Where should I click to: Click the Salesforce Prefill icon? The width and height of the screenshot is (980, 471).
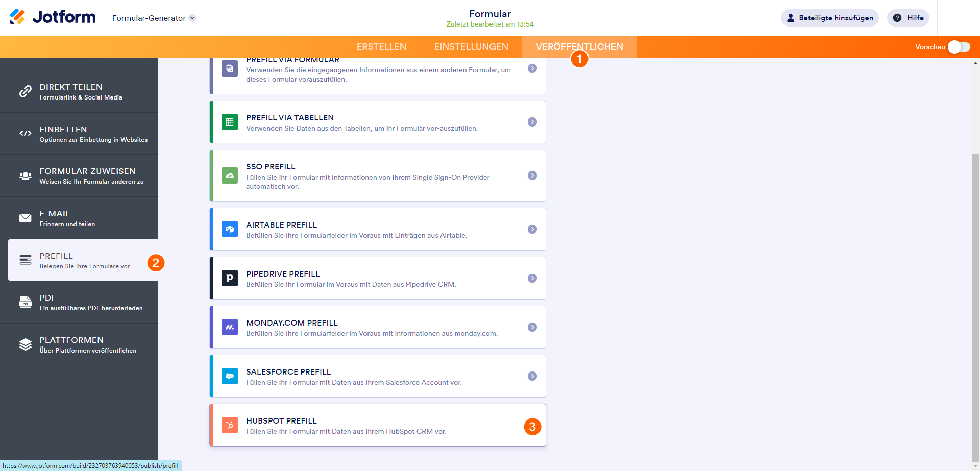click(230, 376)
